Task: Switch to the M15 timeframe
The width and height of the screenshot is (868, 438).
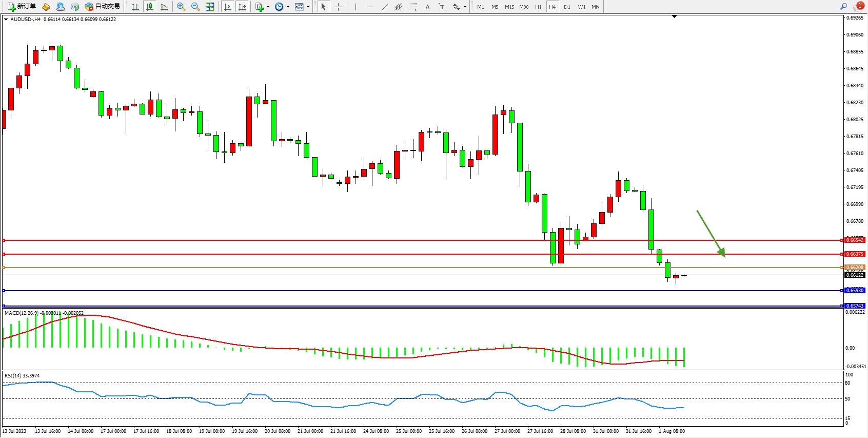Action: (509, 7)
